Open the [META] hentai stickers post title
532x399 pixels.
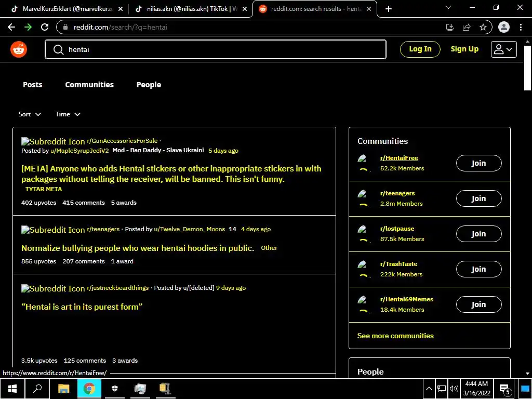171,174
